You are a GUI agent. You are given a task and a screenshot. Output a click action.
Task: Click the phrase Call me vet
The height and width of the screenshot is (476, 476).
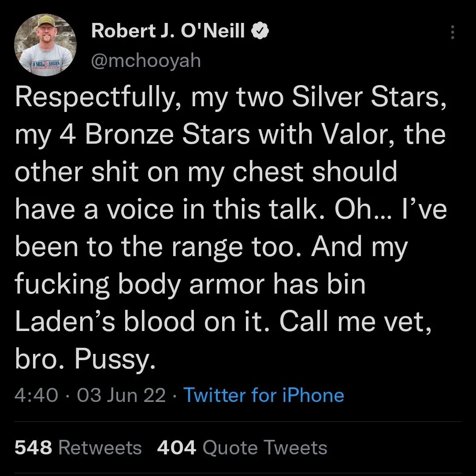click(355, 322)
